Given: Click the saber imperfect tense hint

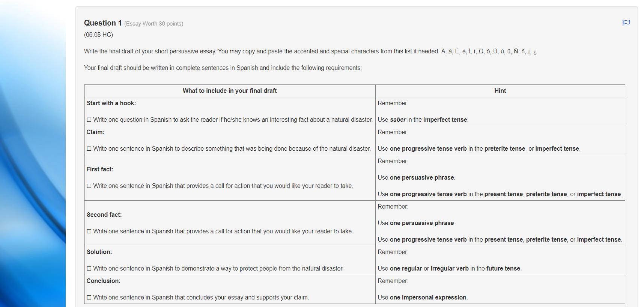Looking at the screenshot, I should (x=423, y=120).
